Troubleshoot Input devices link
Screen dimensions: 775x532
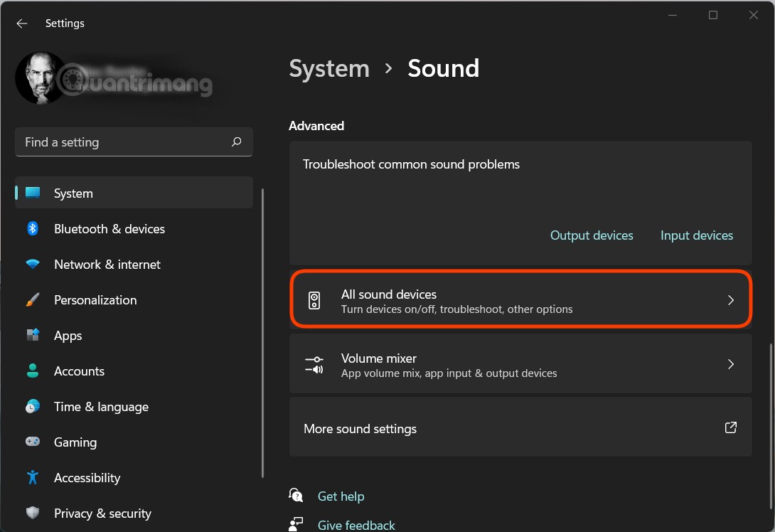point(696,235)
